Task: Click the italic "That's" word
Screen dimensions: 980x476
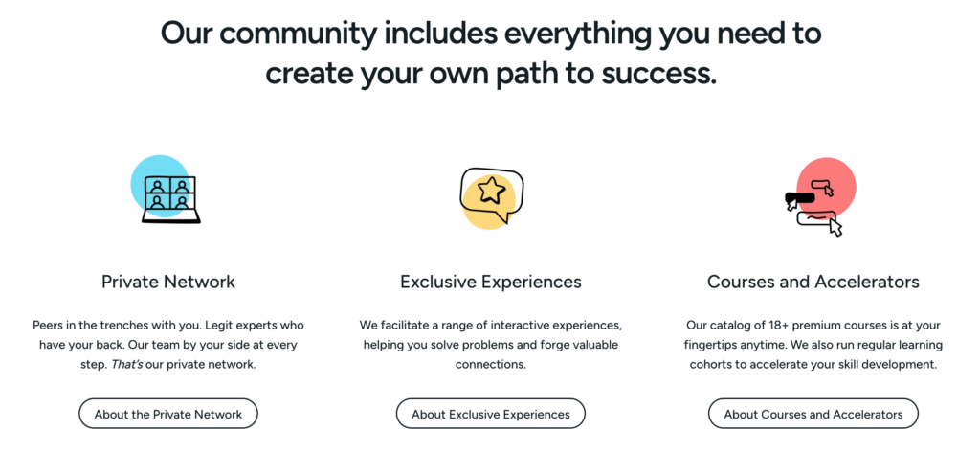Action: coord(127,364)
